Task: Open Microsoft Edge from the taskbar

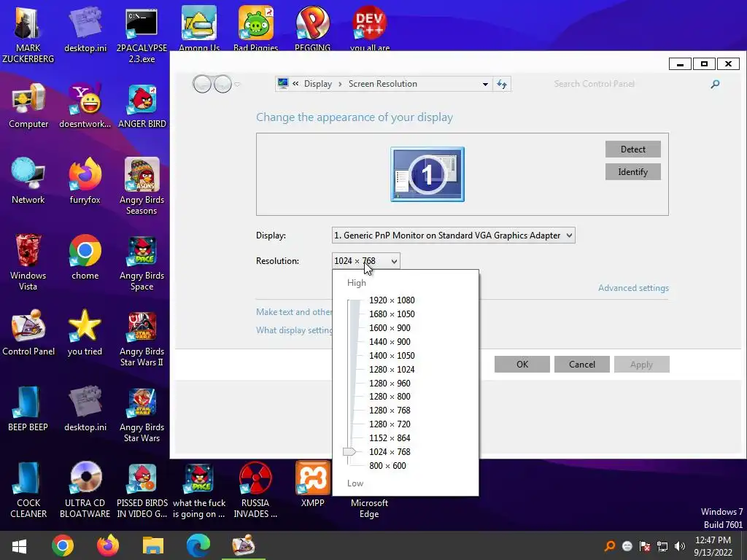Action: pyautogui.click(x=198, y=545)
